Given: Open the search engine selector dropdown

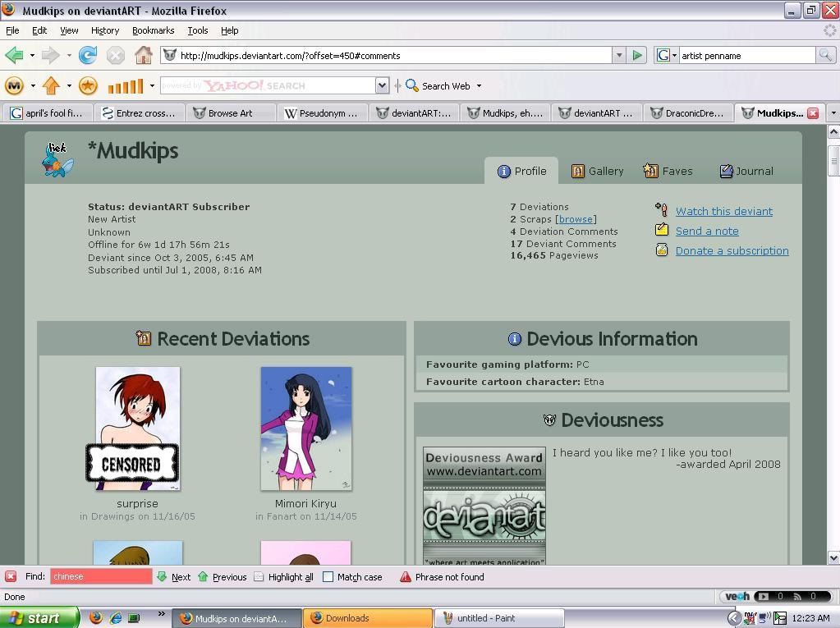Looking at the screenshot, I should point(674,55).
